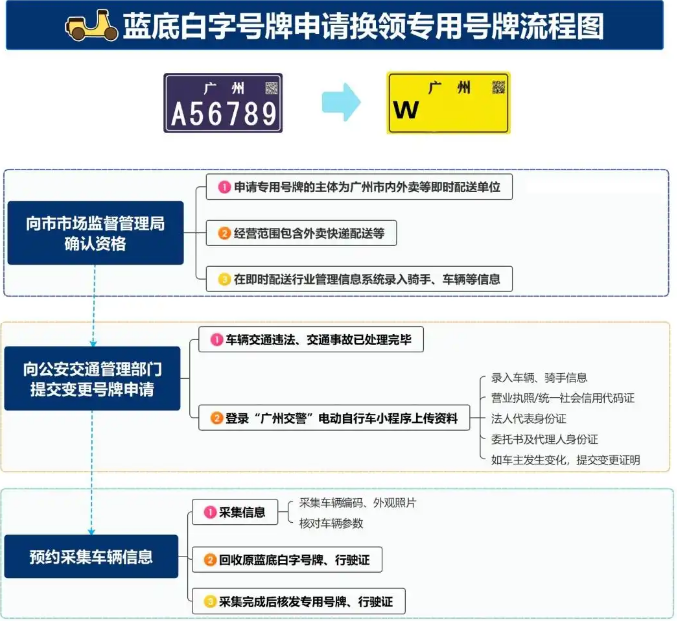The image size is (677, 621).
Task: Click the 向公安交通管理部门提交变更号牌申请 step box
Action: [x=91, y=379]
